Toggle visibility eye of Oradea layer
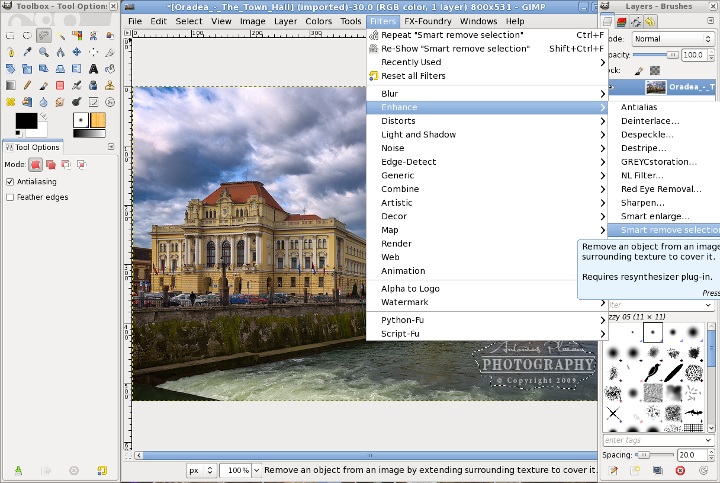This screenshot has width=720, height=483. pos(612,87)
